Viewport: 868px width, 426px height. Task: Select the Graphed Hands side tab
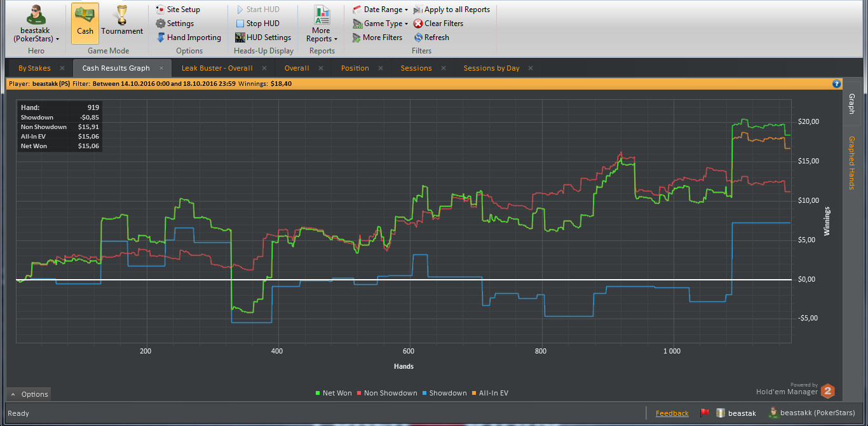point(851,163)
